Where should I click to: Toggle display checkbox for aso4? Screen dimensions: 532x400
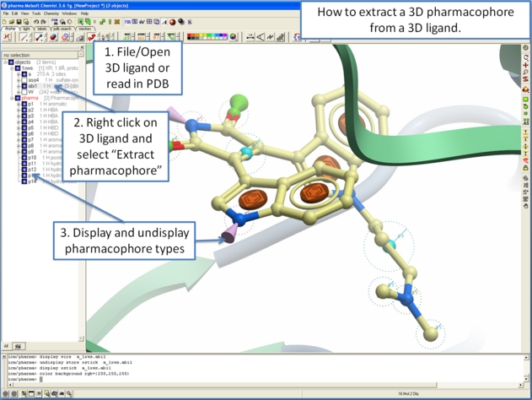pyautogui.click(x=25, y=79)
